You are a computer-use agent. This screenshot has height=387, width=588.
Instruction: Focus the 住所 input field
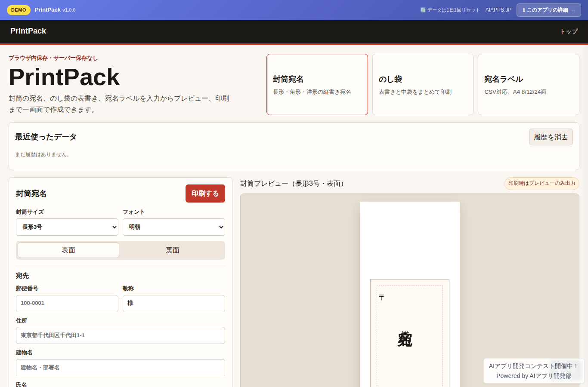pyautogui.click(x=121, y=335)
